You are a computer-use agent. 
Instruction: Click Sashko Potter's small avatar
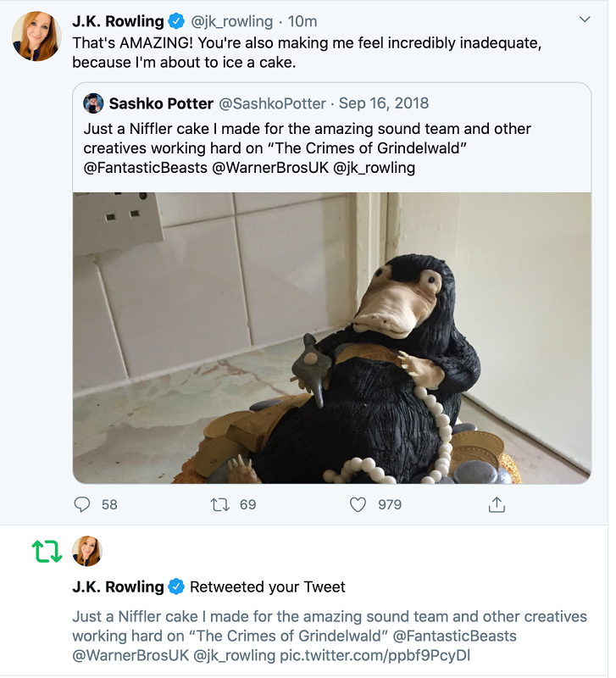pyautogui.click(x=93, y=103)
